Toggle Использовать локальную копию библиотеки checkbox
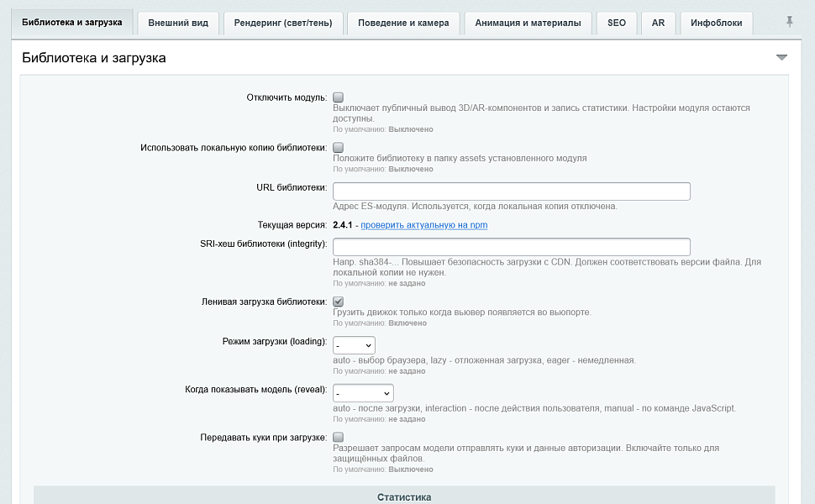Screen dimensions: 815x504 (338, 148)
